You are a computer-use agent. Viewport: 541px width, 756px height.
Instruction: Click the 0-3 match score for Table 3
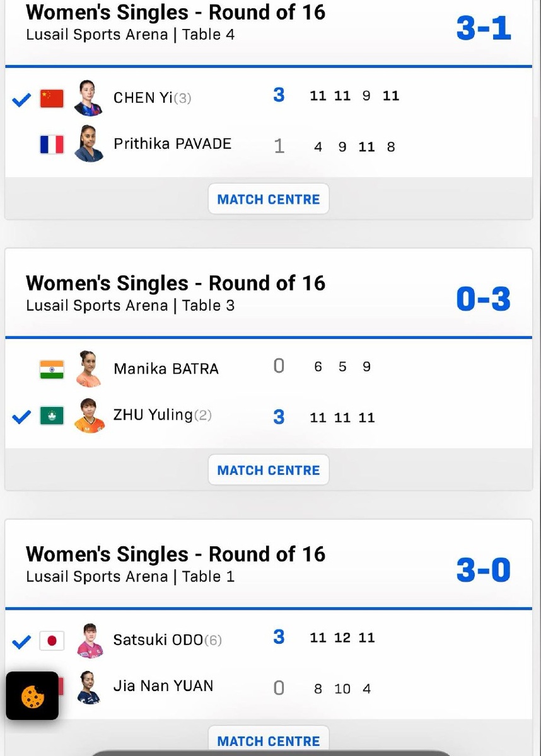tap(483, 299)
